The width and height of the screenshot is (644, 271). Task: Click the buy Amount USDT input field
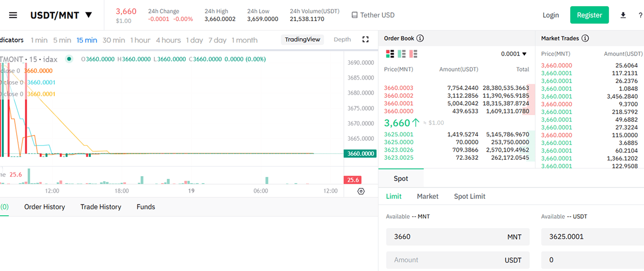pos(458,260)
